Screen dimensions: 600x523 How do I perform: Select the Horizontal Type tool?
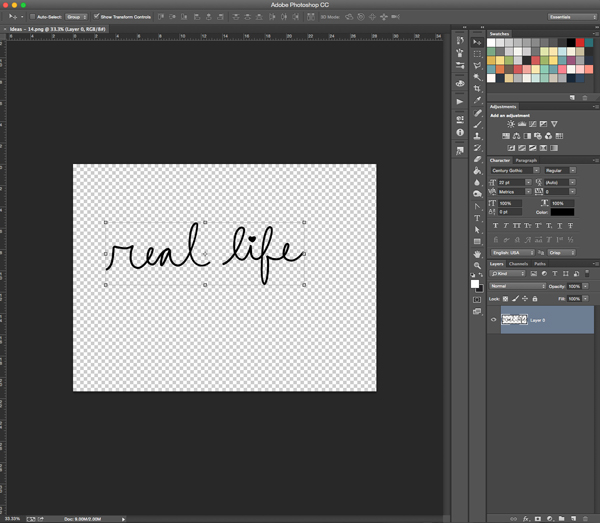coord(478,218)
